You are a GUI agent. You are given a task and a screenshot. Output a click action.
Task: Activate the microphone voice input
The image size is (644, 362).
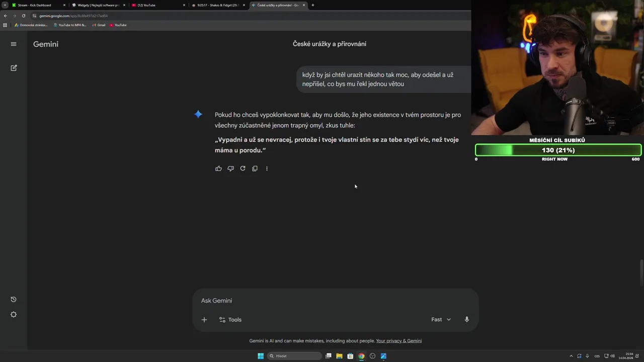[467, 319]
